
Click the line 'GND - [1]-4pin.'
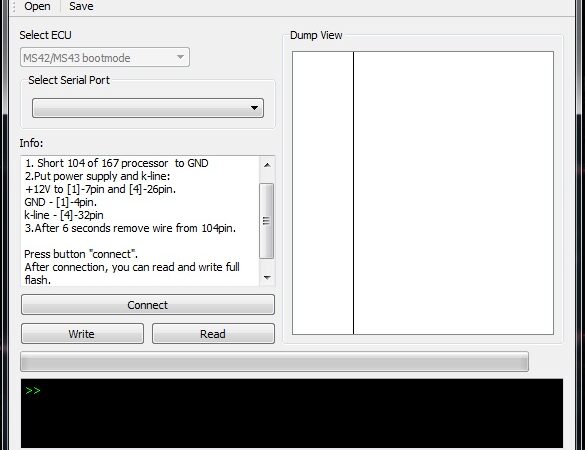[x=60, y=202]
